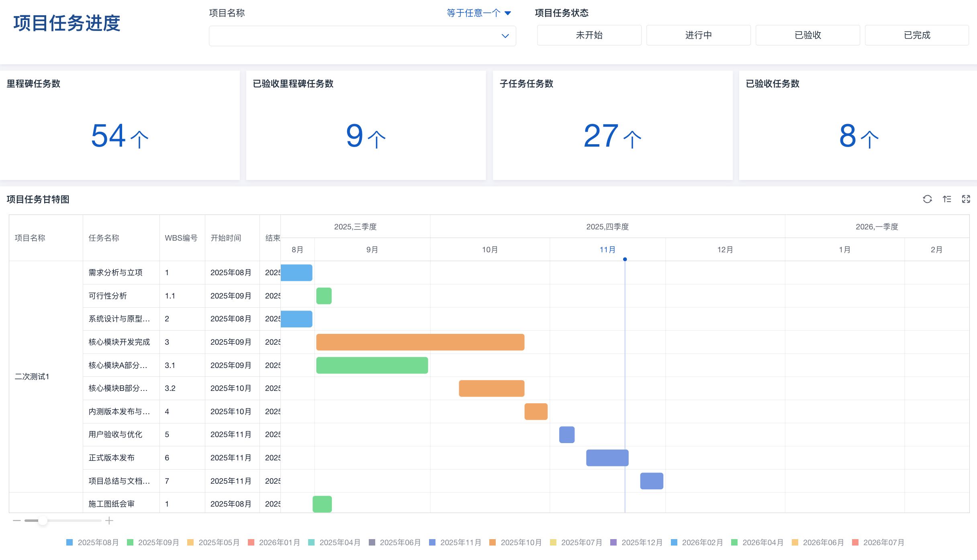This screenshot has width=977, height=560.
Task: Click the Gantt sort/collapse rows icon
Action: (x=947, y=199)
